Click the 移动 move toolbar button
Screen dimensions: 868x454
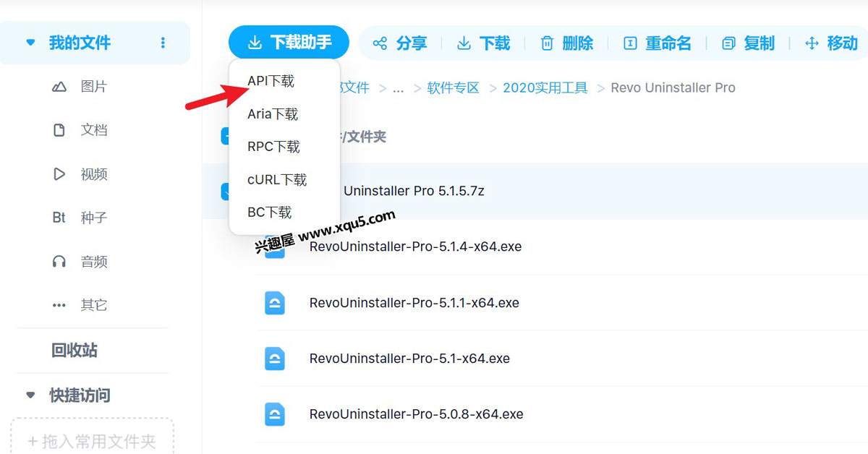[x=831, y=43]
